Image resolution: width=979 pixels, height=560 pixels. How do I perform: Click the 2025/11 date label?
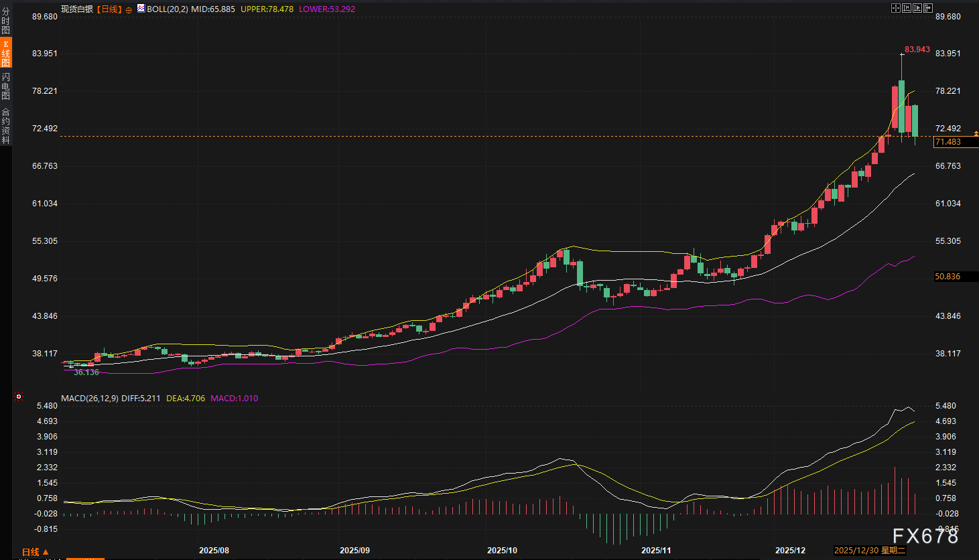pyautogui.click(x=657, y=551)
